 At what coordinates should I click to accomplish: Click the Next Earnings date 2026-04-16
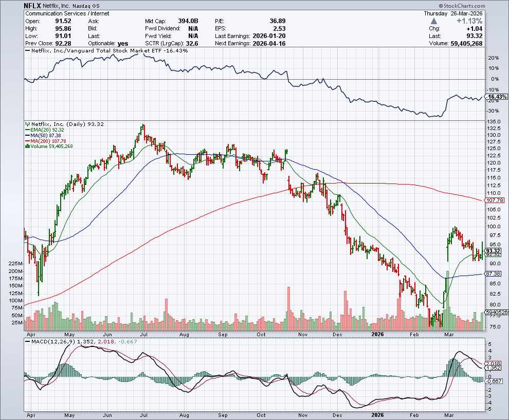click(269, 44)
